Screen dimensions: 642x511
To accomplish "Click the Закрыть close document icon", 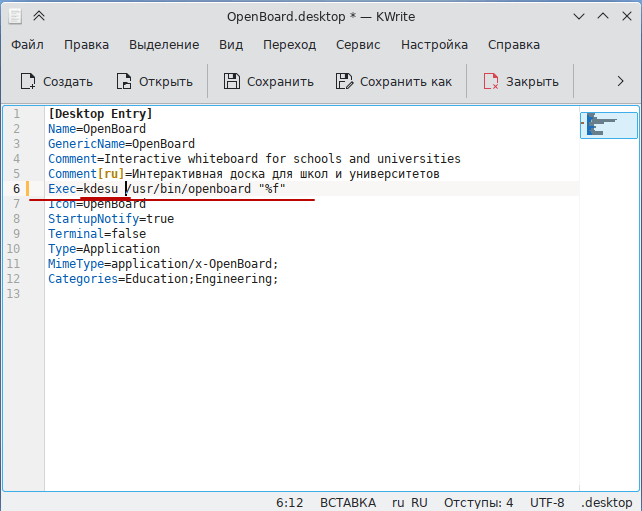I will click(491, 82).
